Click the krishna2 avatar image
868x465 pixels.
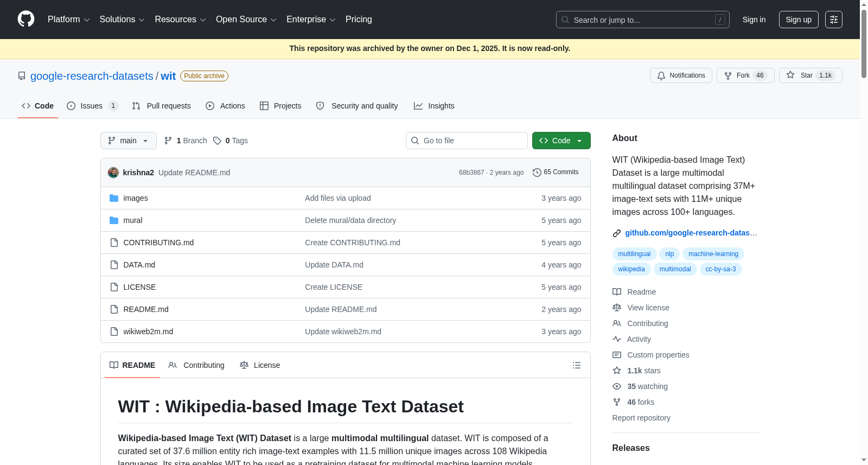click(x=113, y=173)
